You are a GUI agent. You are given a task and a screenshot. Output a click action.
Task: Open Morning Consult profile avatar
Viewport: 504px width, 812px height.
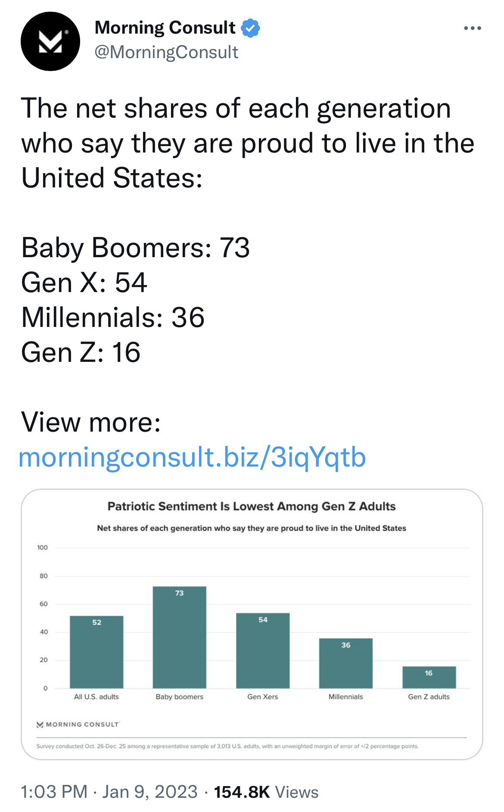[50, 41]
